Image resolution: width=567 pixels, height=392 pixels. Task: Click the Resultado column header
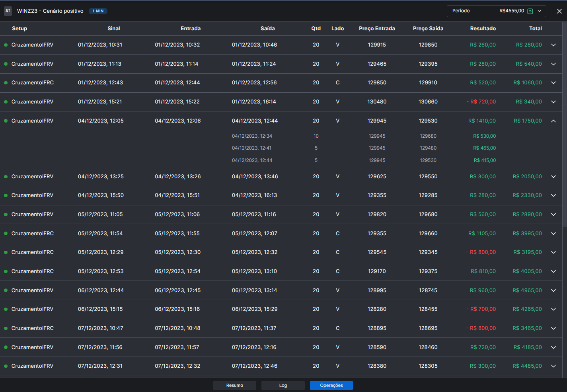coord(483,29)
